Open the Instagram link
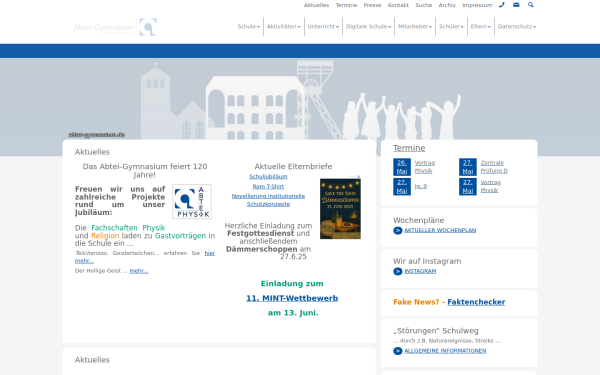Viewport: 600px width, 375px height. (x=420, y=271)
